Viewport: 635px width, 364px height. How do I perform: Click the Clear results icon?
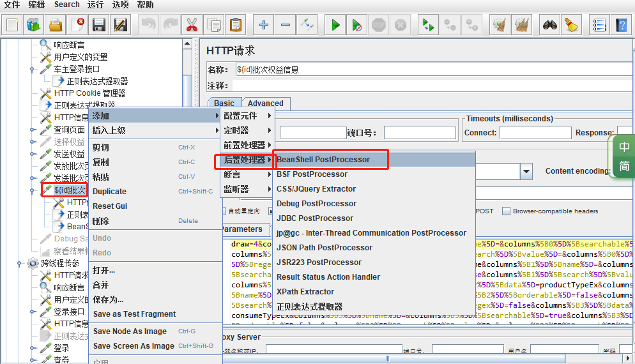pos(500,25)
